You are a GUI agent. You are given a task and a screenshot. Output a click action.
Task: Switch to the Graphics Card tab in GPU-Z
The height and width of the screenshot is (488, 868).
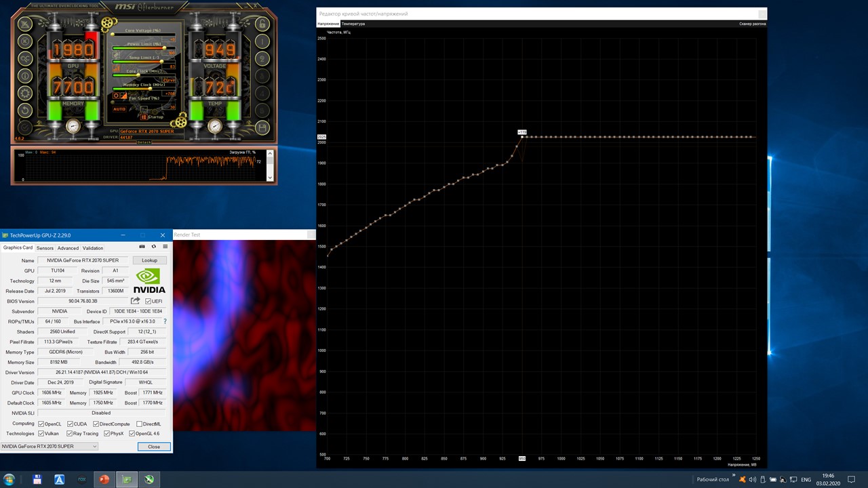click(18, 248)
